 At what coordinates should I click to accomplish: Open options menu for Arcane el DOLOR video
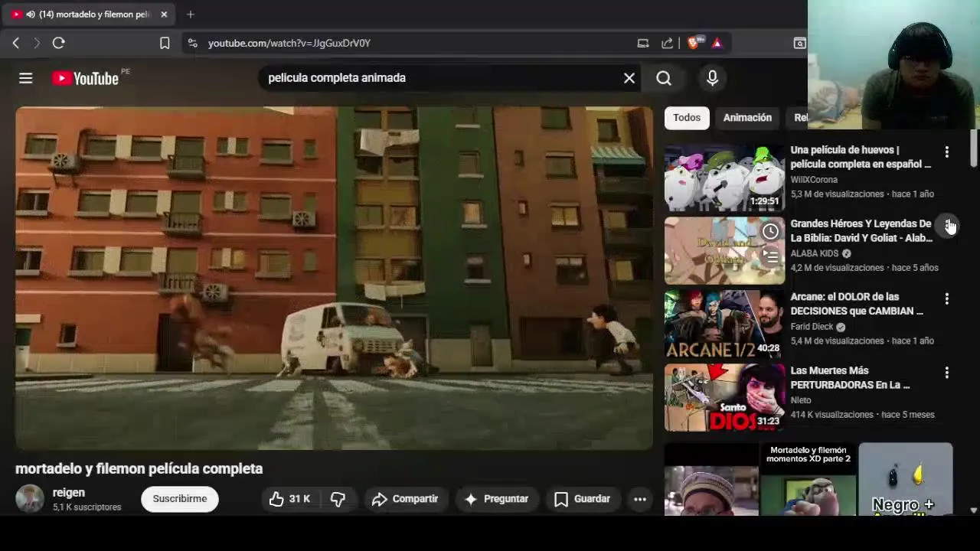(947, 298)
